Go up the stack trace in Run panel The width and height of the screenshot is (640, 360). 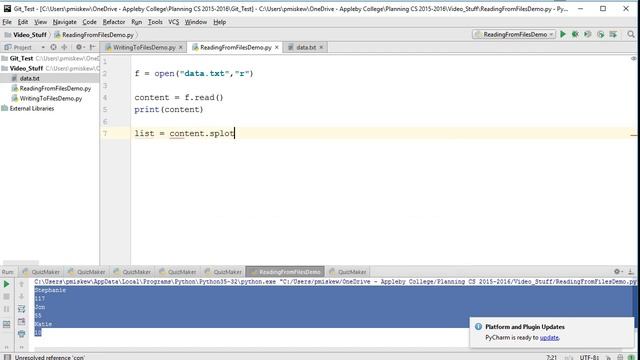[x=21, y=284]
